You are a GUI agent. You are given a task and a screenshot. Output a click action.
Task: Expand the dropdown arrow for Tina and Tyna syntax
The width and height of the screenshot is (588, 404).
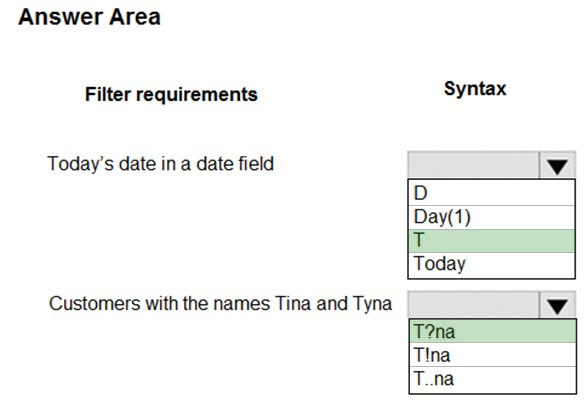click(x=557, y=305)
